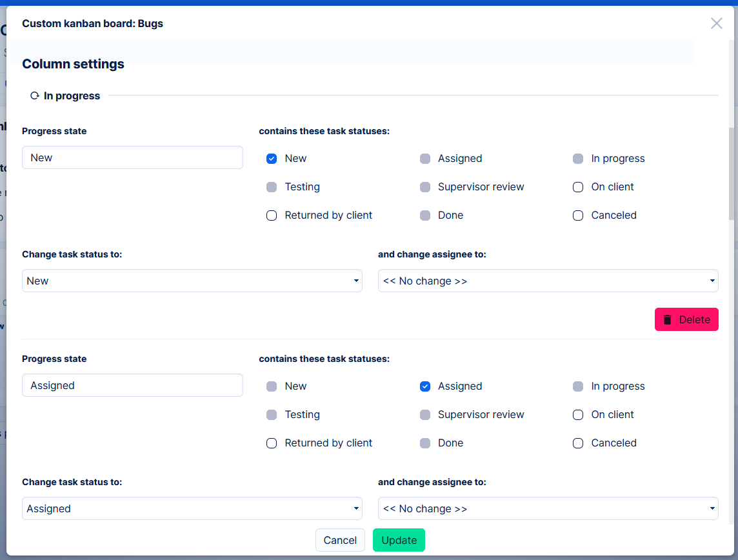Check Canceled in first column

[578, 215]
